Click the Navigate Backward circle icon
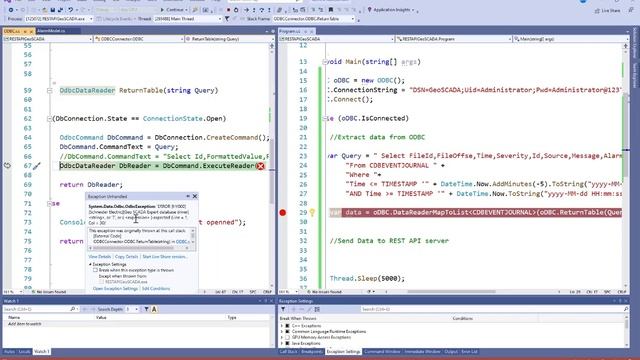This screenshot has width=640, height=360. click(11, 9)
